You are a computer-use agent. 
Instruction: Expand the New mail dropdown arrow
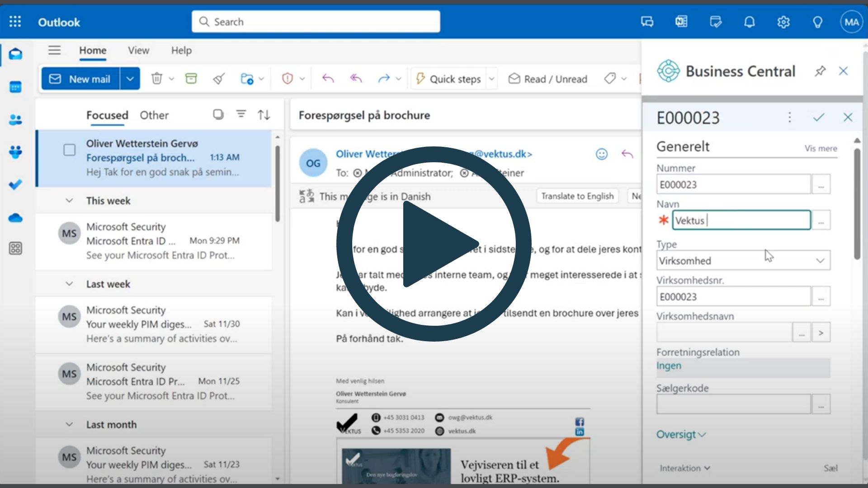click(x=130, y=79)
